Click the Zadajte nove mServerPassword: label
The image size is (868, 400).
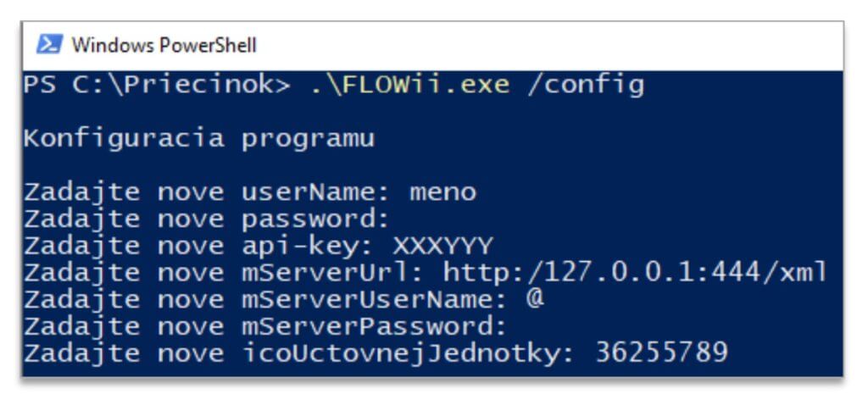click(x=265, y=326)
